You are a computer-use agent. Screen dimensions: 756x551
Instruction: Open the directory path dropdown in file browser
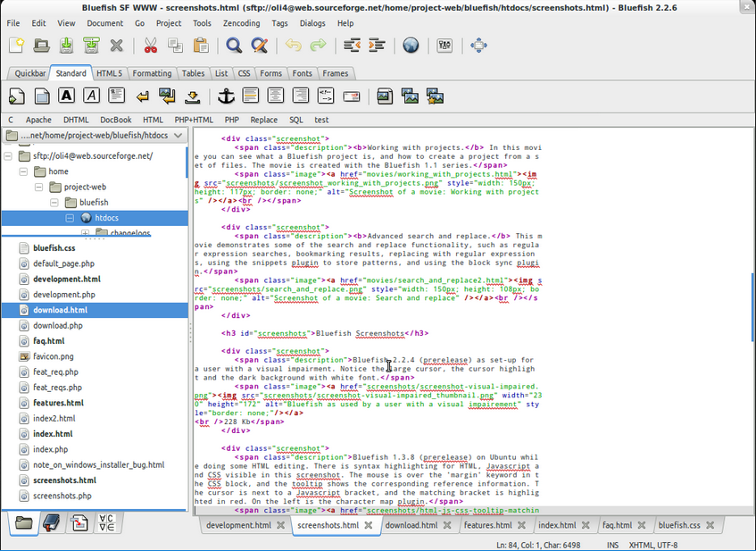[x=178, y=136]
